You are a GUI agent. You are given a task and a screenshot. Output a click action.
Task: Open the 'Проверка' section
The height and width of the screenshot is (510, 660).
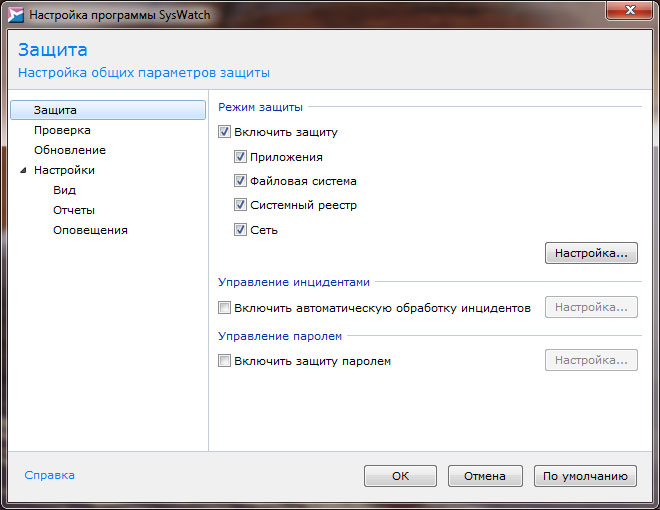click(62, 130)
